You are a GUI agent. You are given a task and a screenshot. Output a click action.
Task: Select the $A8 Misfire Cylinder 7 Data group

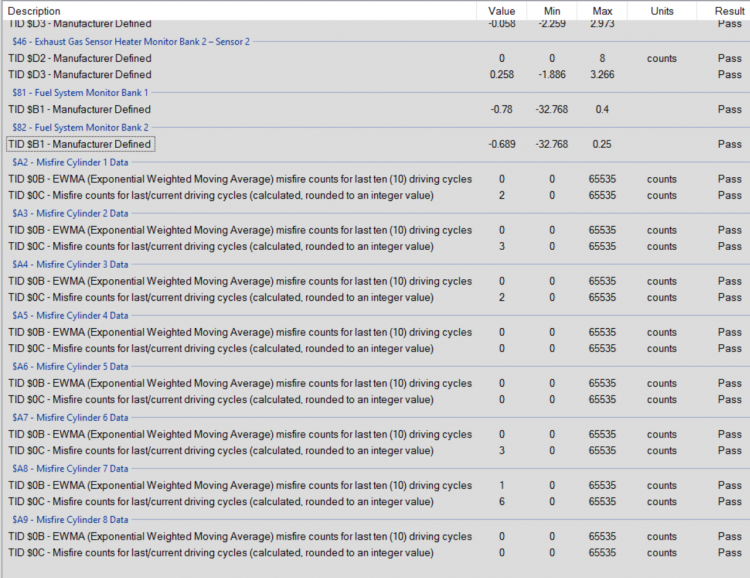tap(70, 469)
